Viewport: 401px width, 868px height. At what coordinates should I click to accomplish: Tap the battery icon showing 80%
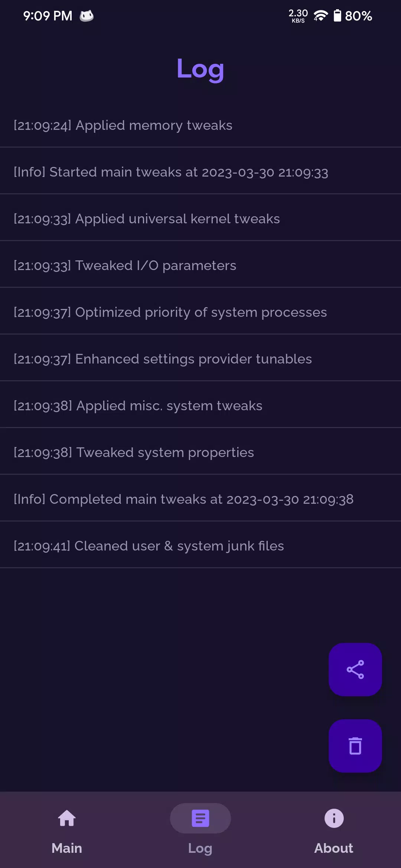point(337,16)
